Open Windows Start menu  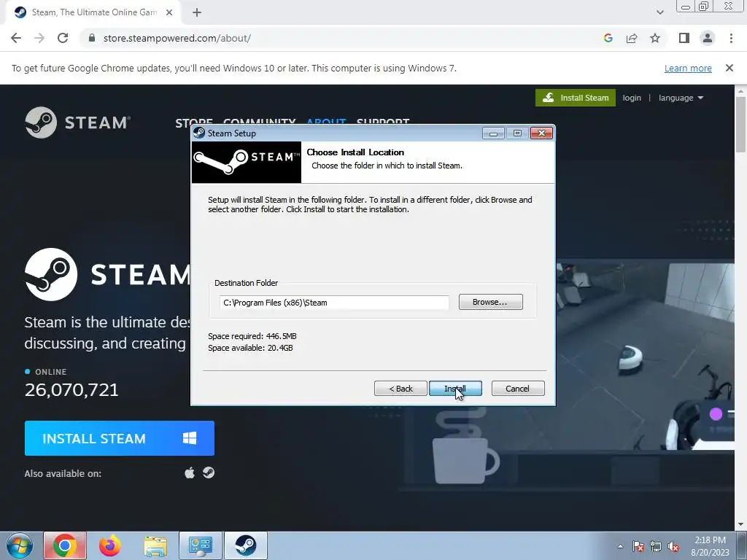(19, 545)
